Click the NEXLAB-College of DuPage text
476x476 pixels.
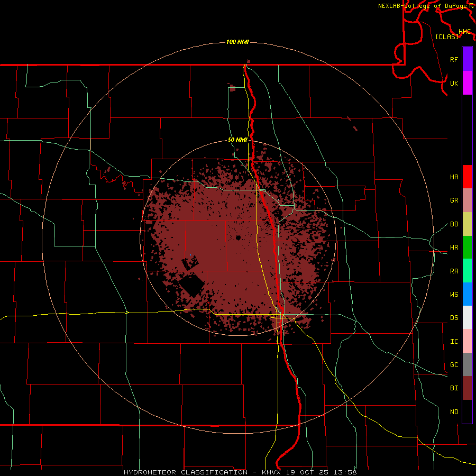[x=423, y=6]
